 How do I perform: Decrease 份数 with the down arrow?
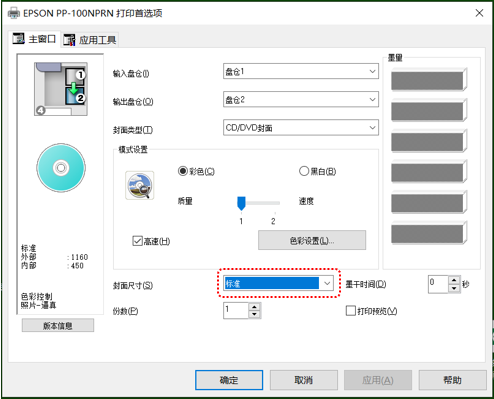pos(254,314)
